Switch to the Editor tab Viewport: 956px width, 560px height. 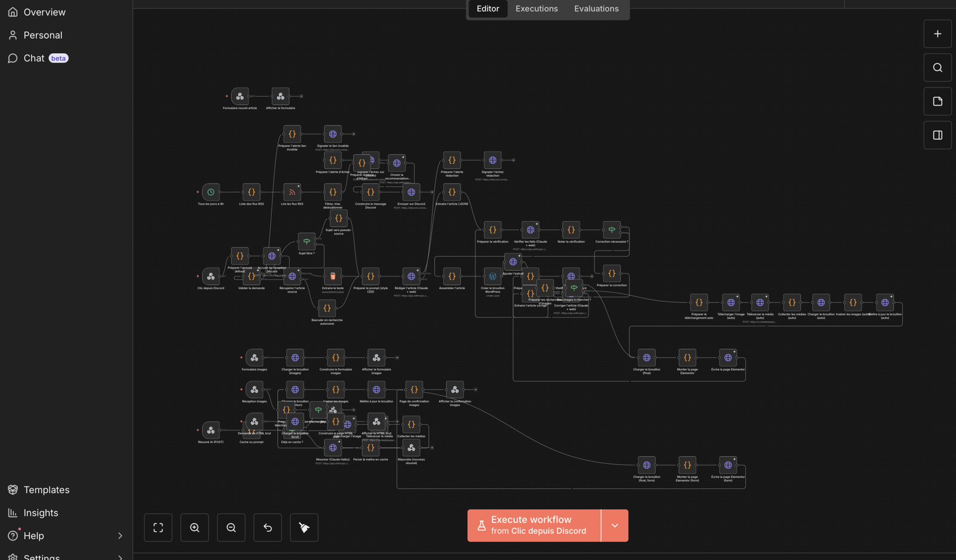point(488,8)
